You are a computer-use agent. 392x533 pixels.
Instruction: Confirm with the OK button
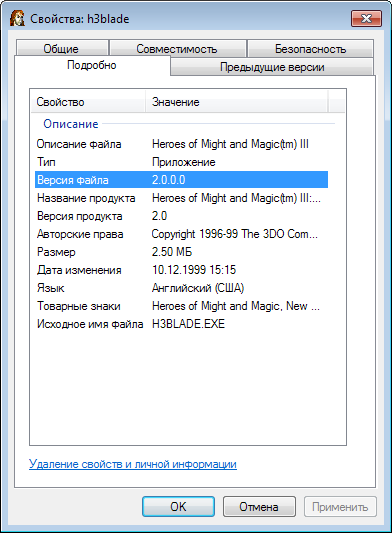pyautogui.click(x=178, y=506)
